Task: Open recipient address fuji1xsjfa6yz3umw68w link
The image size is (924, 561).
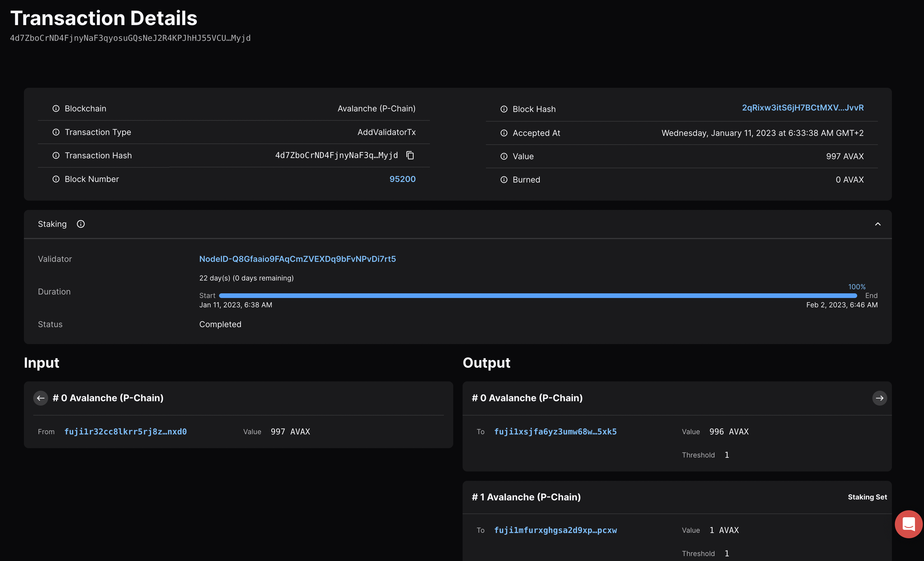Action: click(555, 432)
